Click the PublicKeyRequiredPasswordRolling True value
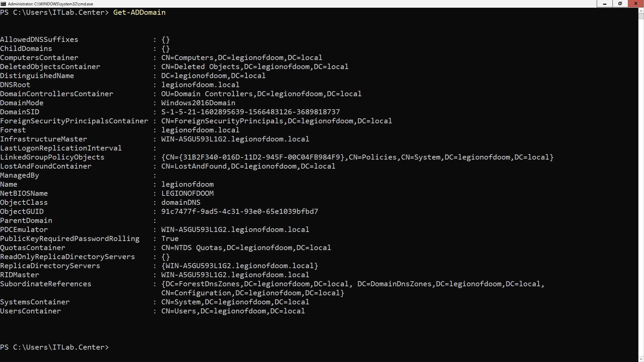Image resolution: width=644 pixels, height=362 pixels. [170, 239]
